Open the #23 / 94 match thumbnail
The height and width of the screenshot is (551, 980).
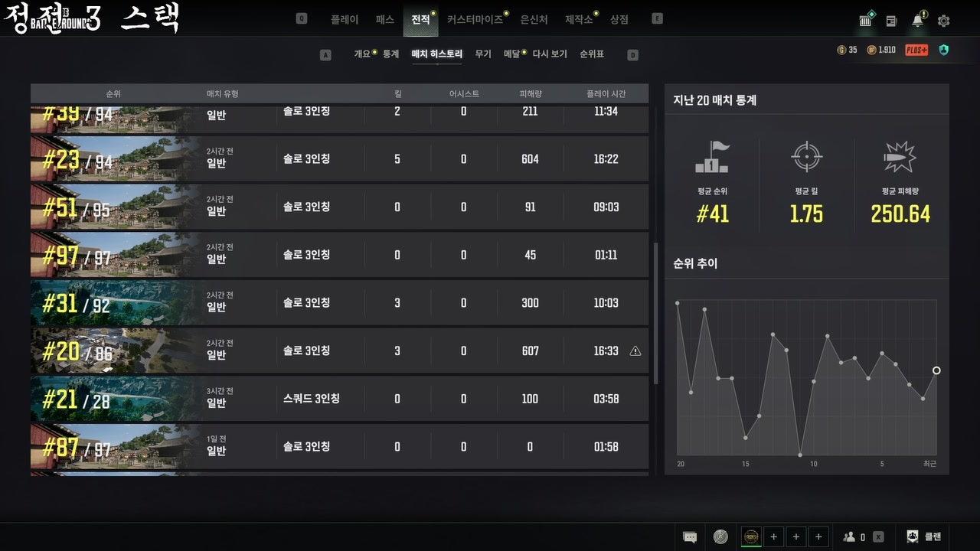click(115, 158)
